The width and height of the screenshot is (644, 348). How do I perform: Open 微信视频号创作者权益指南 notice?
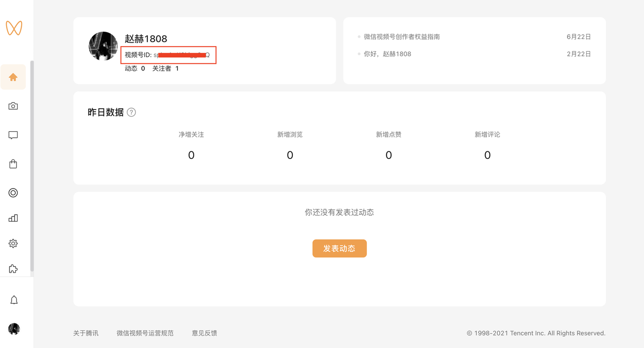[x=402, y=37]
